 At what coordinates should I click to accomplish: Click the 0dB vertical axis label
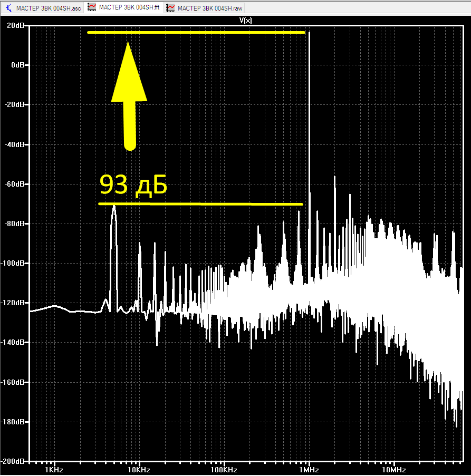click(18, 65)
